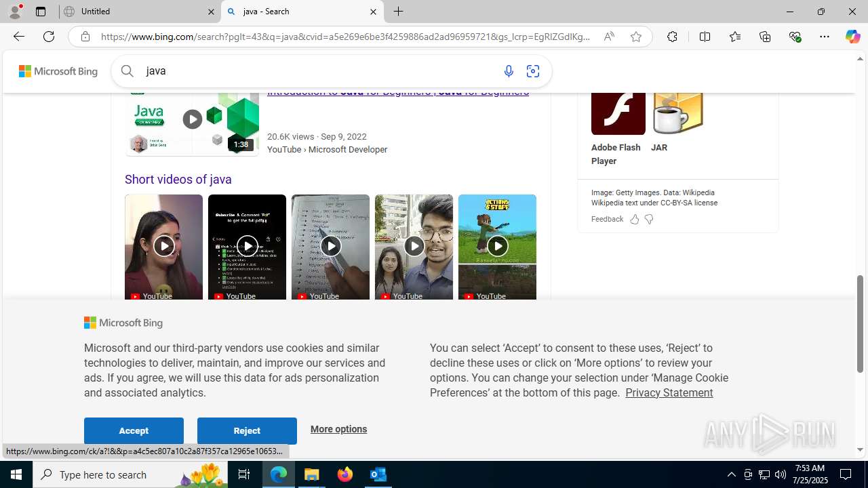Click the Bing search input field

pos(319,71)
